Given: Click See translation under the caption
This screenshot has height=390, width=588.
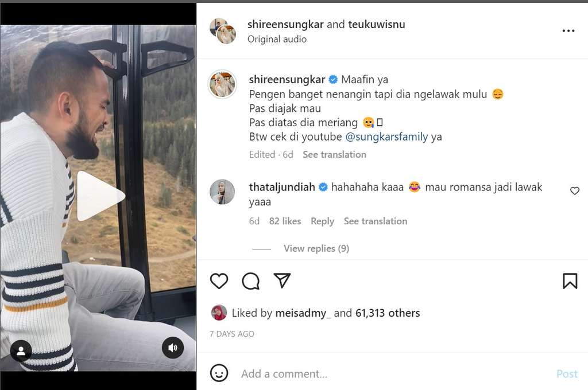Looking at the screenshot, I should [334, 154].
